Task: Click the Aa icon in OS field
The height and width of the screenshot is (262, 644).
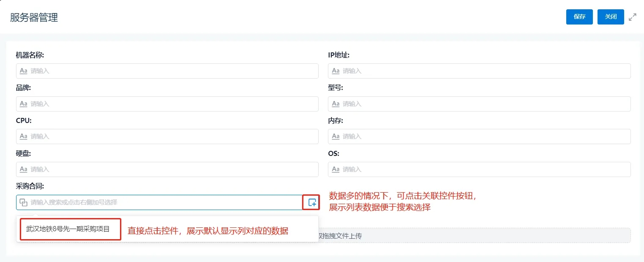Action: 336,169
